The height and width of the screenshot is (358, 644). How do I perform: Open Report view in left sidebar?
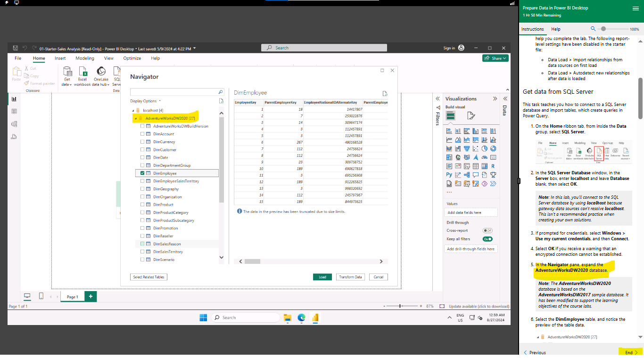pyautogui.click(x=14, y=99)
